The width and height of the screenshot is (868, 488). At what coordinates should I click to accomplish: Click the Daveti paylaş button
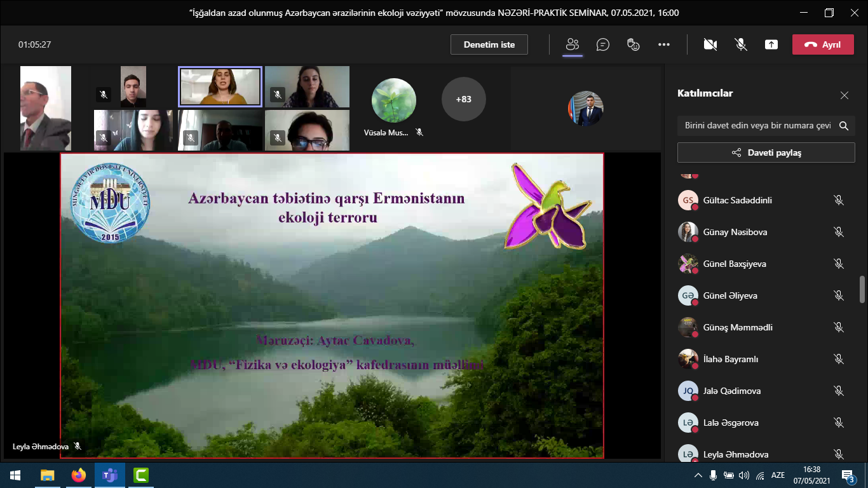tap(766, 152)
